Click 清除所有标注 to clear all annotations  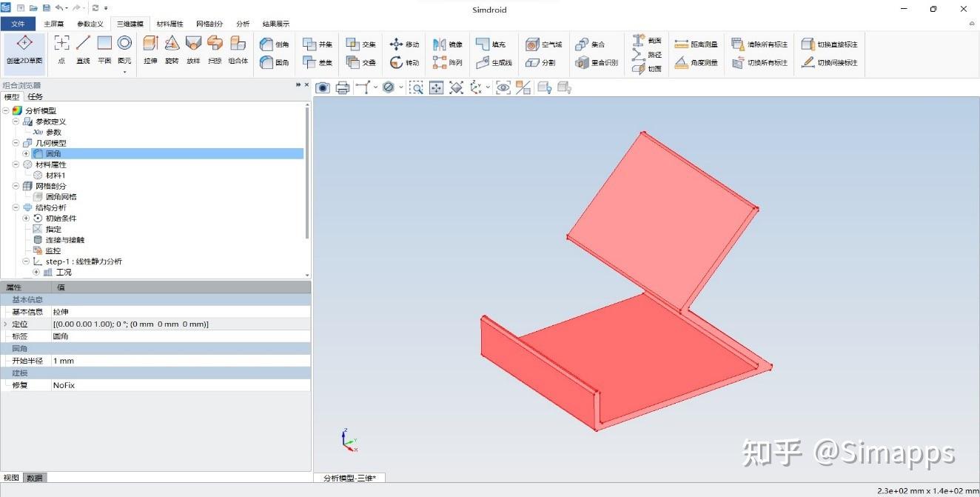point(768,44)
